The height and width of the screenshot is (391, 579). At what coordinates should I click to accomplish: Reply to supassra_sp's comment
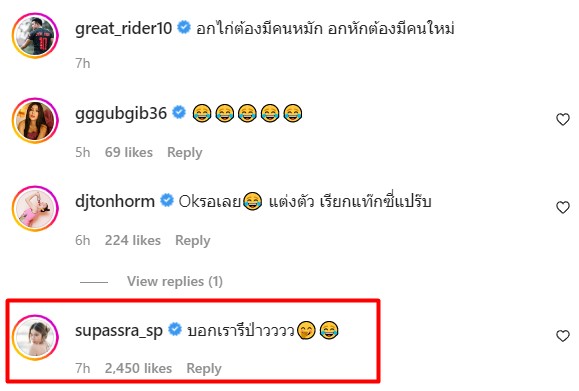(x=204, y=368)
